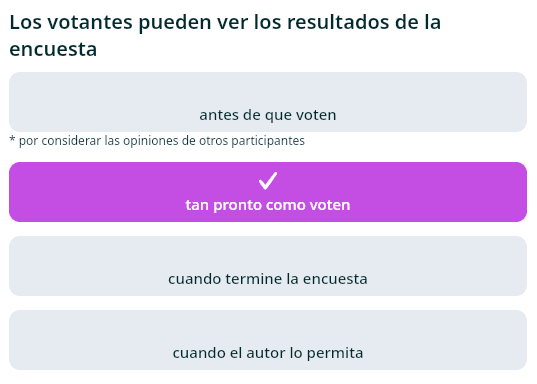Click the 'cuando el autor lo permita' text
This screenshot has height=384, width=537.
pyautogui.click(x=268, y=353)
